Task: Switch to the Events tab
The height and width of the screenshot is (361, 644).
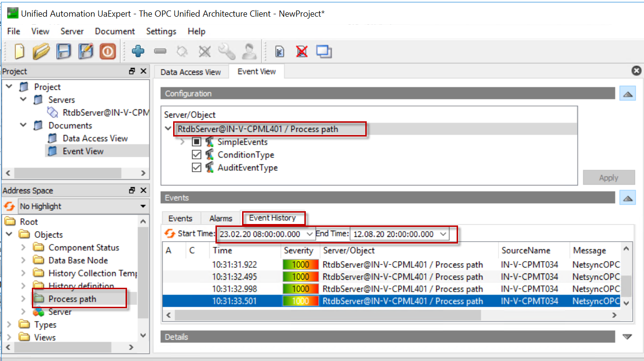Action: [x=181, y=218]
